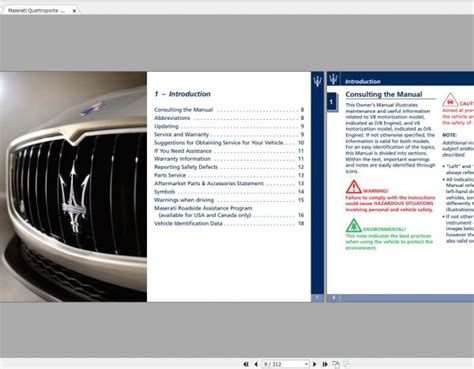The width and height of the screenshot is (474, 369).
Task: Click the green environmental tree icon
Action: [x=353, y=226]
